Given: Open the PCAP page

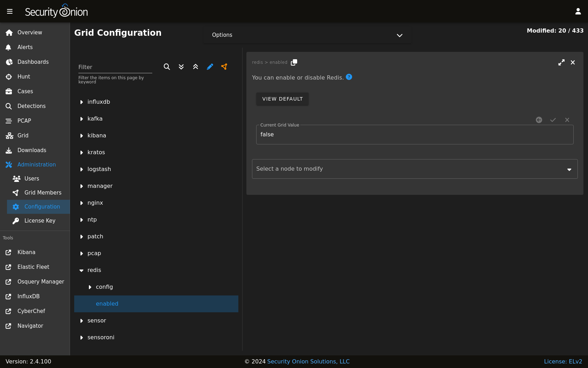Looking at the screenshot, I should pos(35,121).
